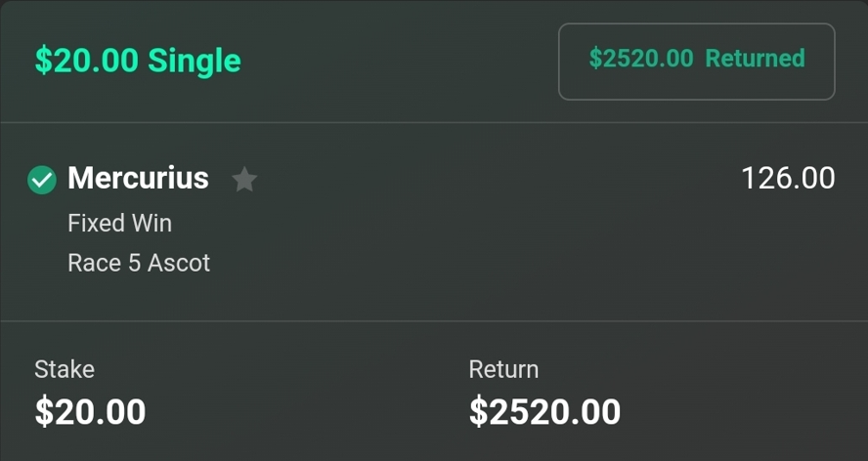Select the Fixed Win bet type text
868x461 pixels.
tap(119, 224)
